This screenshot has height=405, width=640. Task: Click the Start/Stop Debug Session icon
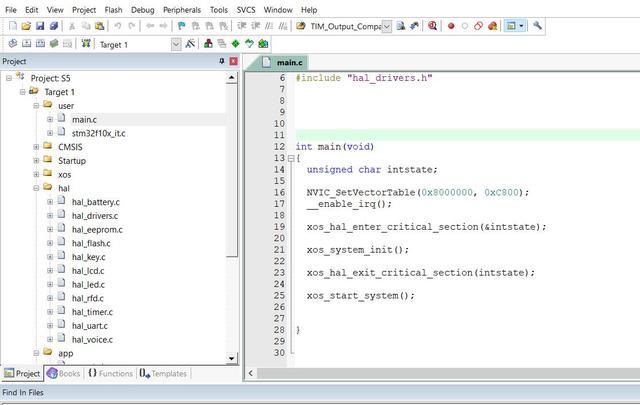pos(432,26)
